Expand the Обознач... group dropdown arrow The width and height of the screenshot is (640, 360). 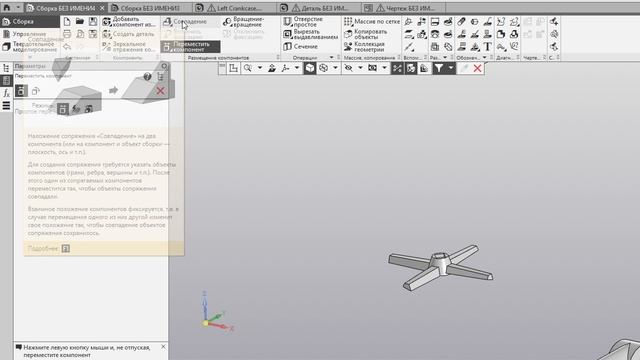(x=484, y=58)
